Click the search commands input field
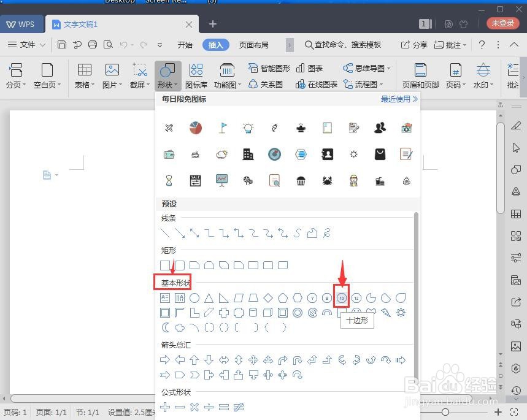This screenshot has height=420, width=527. (343, 45)
